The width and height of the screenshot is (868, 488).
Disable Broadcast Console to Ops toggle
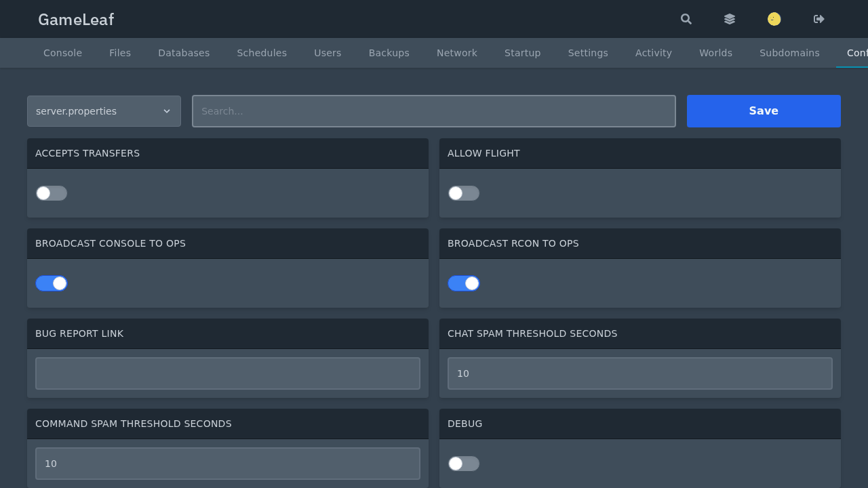tap(52, 283)
